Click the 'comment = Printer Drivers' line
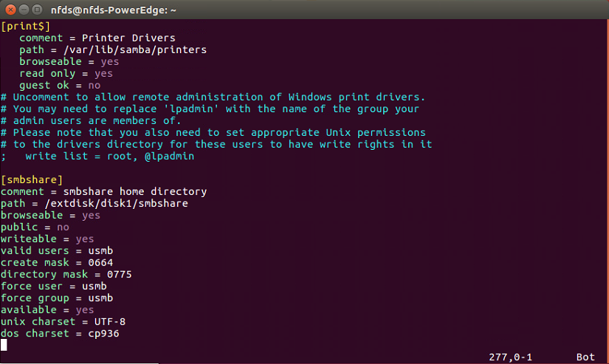Screen dimensions: 609x364 coord(97,38)
